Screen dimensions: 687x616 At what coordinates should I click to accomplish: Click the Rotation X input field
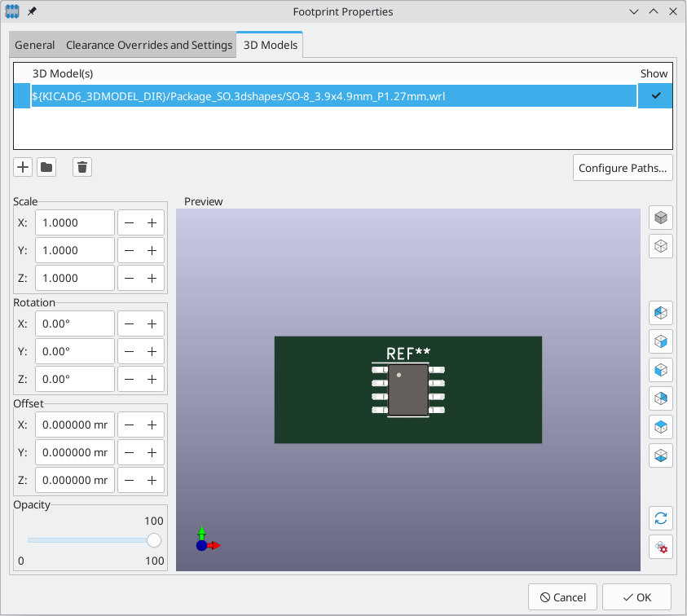(x=75, y=323)
